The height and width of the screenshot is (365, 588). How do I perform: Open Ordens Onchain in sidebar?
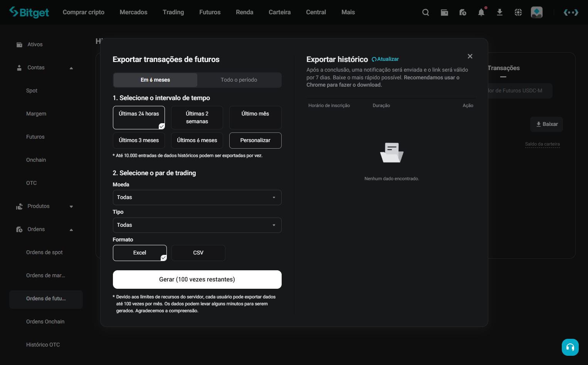click(x=45, y=322)
